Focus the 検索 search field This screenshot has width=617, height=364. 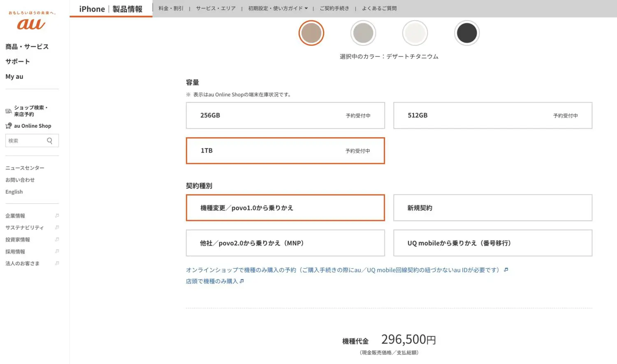26,141
